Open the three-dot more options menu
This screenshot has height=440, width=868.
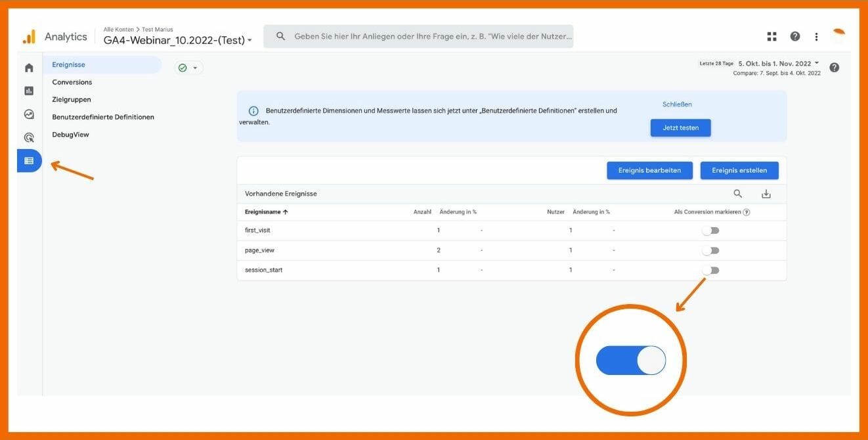pos(816,37)
